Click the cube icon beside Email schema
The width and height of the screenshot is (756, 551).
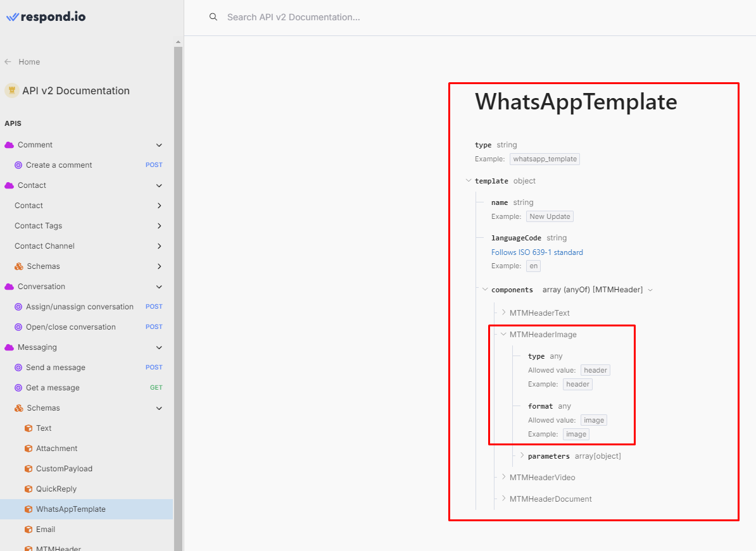[28, 529]
